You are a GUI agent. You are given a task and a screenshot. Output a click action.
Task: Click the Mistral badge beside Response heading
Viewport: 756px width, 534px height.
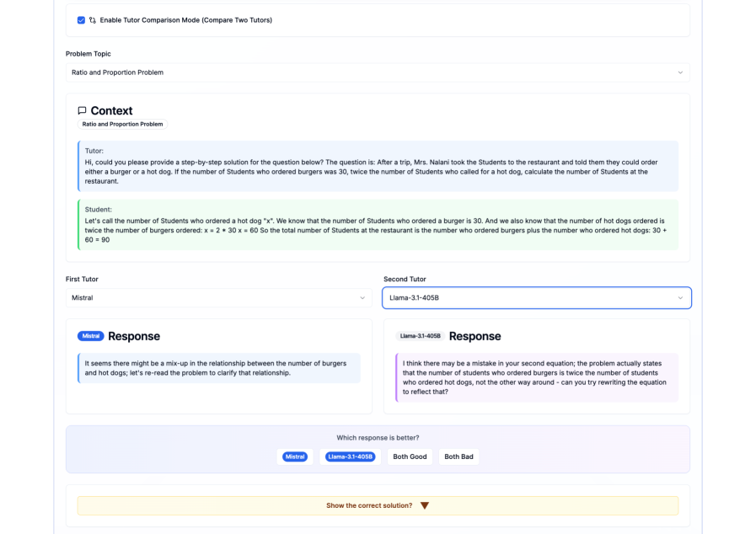pos(91,336)
